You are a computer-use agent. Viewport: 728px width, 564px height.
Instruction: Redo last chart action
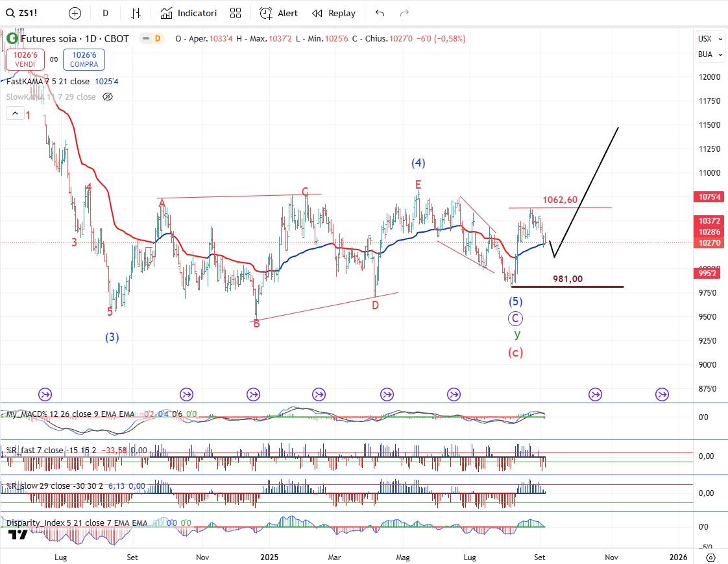point(404,13)
